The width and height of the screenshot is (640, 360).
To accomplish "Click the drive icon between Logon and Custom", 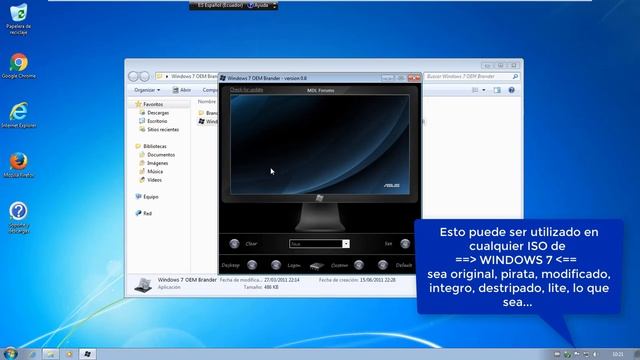I will coord(317,266).
